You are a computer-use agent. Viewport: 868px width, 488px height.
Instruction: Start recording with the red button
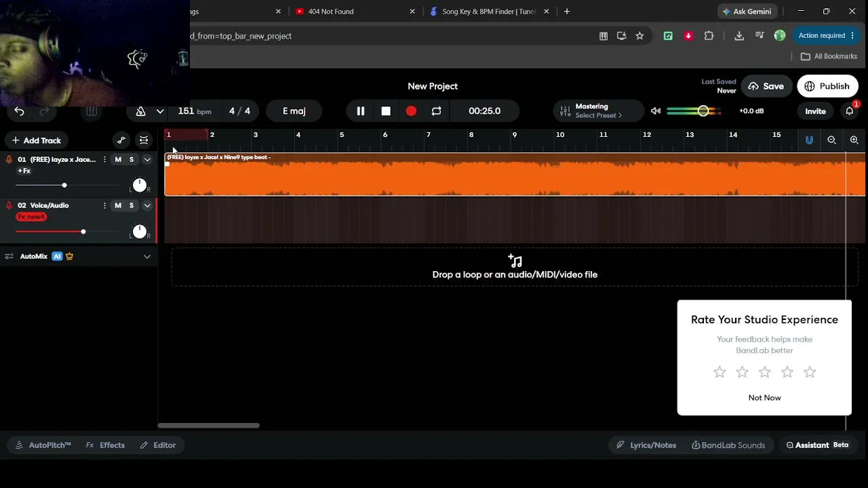tap(411, 111)
